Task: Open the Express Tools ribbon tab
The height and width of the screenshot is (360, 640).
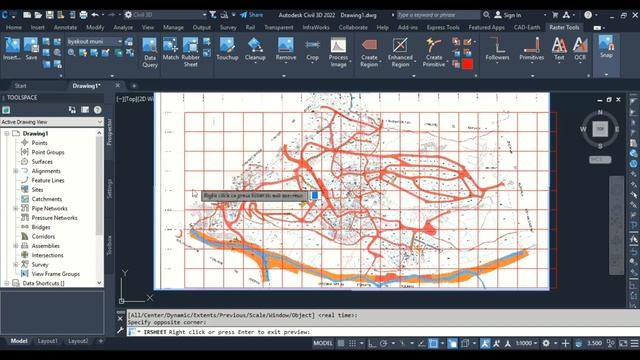Action: (x=443, y=27)
